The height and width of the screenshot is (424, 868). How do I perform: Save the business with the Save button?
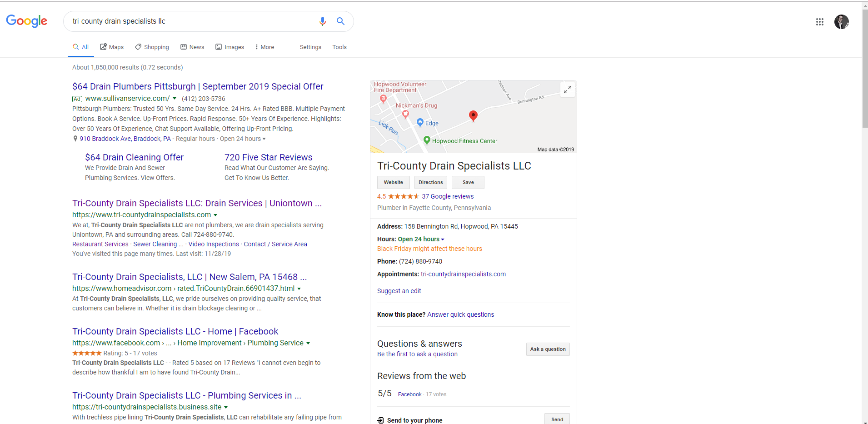[468, 182]
